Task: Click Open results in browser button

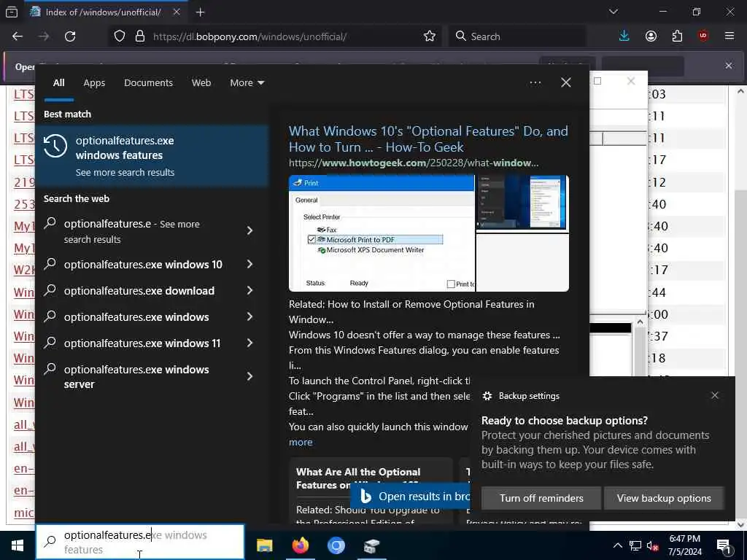Action: tap(411, 496)
